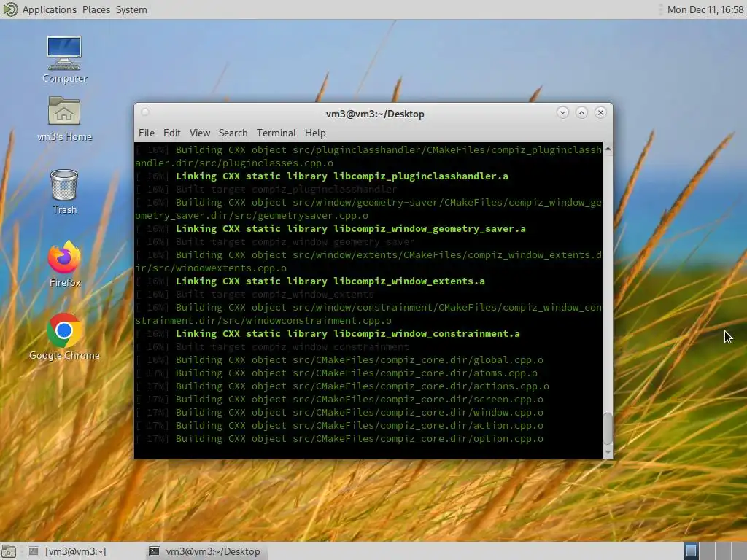The height and width of the screenshot is (560, 747).
Task: Click the terminal scrollbar up arrow
Action: 608,149
